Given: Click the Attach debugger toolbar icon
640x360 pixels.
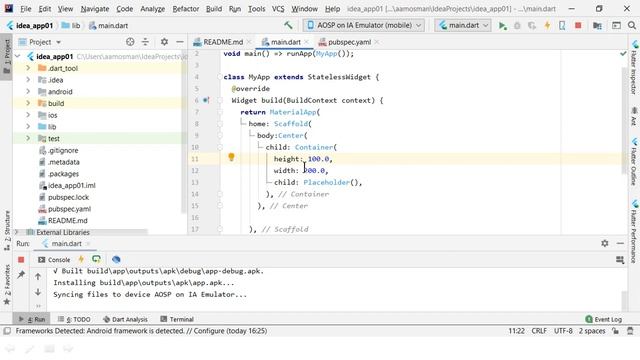Looking at the screenshot, I should coord(562,26).
